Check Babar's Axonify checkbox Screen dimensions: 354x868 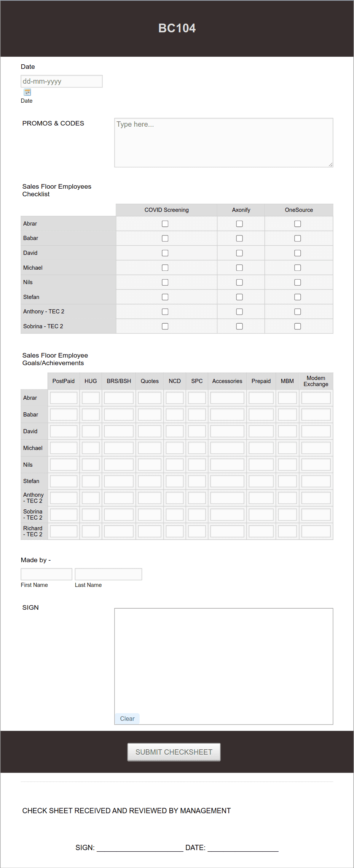pyautogui.click(x=239, y=238)
